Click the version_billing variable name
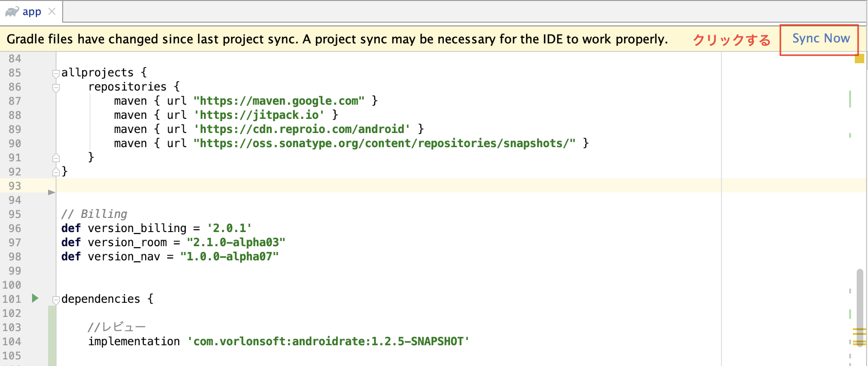Viewport: 868px width, 366px height. (x=137, y=228)
